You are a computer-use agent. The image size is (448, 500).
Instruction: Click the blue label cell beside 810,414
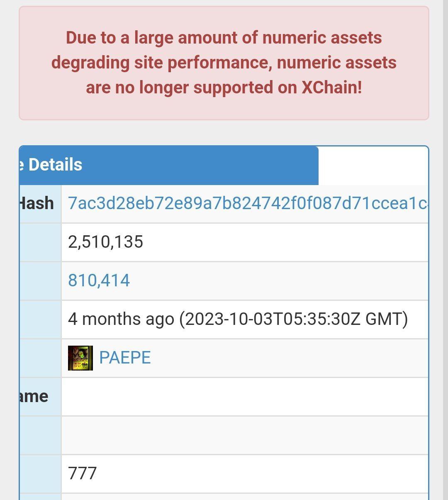coord(40,281)
